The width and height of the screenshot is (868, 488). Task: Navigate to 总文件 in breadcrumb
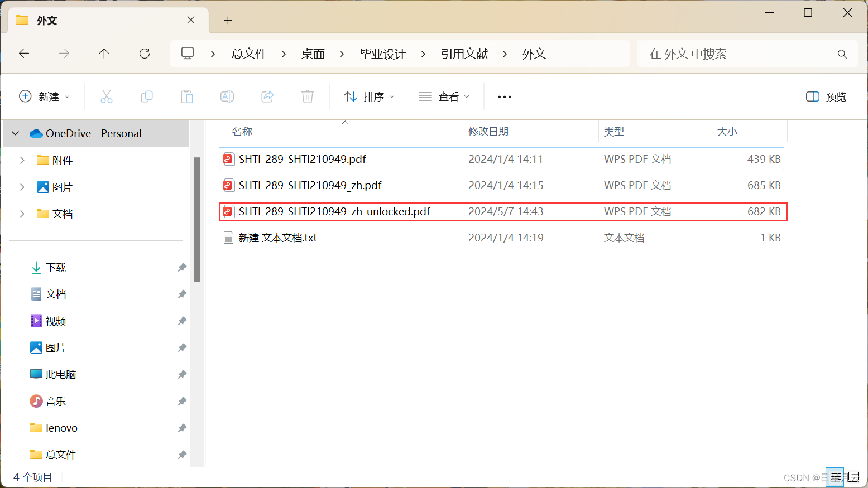click(249, 54)
